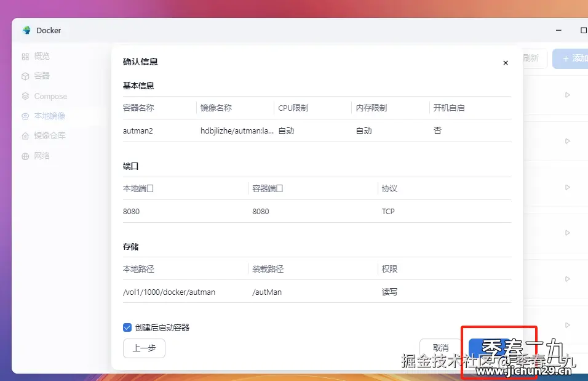Minimize the Docker window
This screenshot has height=381, width=588.
(558, 30)
